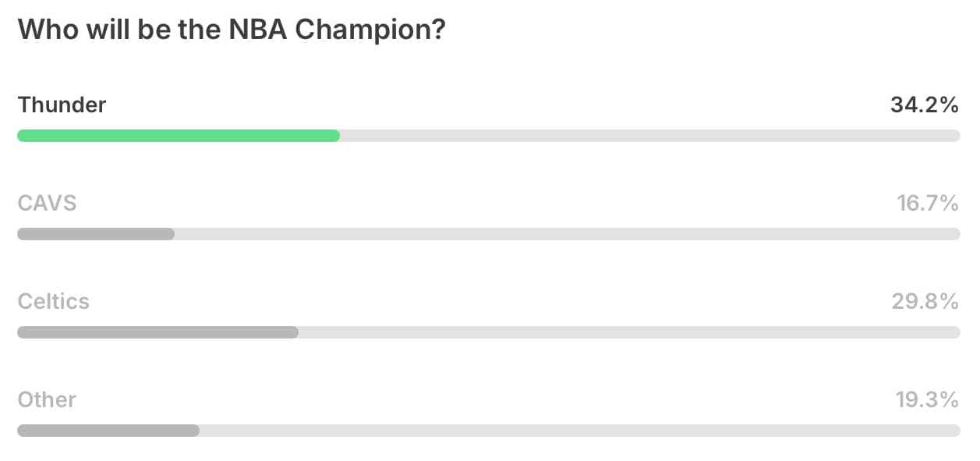Click the 29.8% result for Celtics
Image resolution: width=980 pixels, height=461 pixels.
tap(925, 301)
